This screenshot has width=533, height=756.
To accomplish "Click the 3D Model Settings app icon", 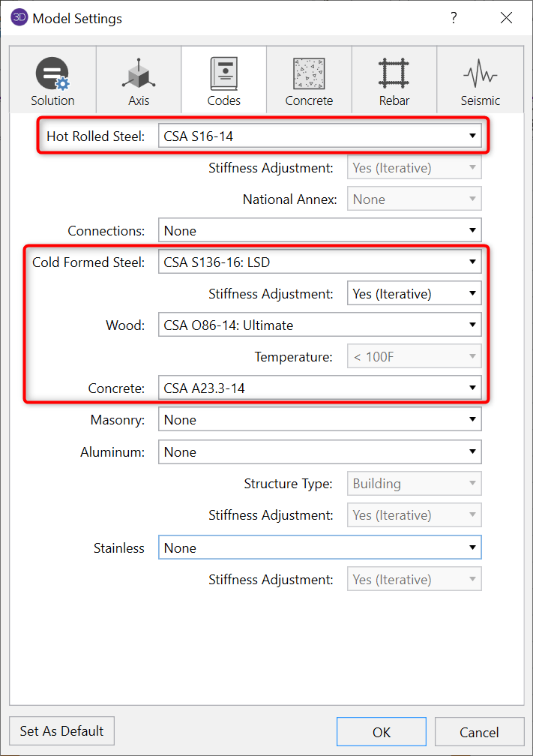I will 20,18.
